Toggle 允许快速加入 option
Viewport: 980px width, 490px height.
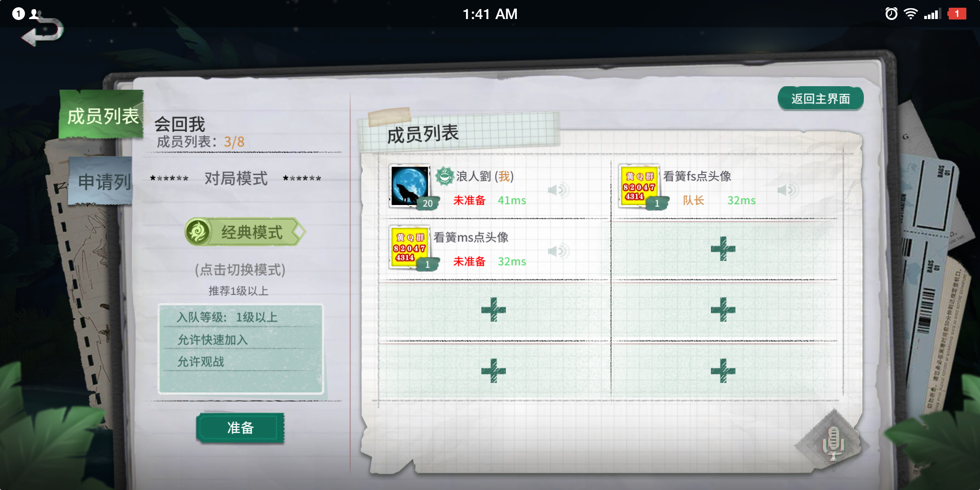[212, 340]
